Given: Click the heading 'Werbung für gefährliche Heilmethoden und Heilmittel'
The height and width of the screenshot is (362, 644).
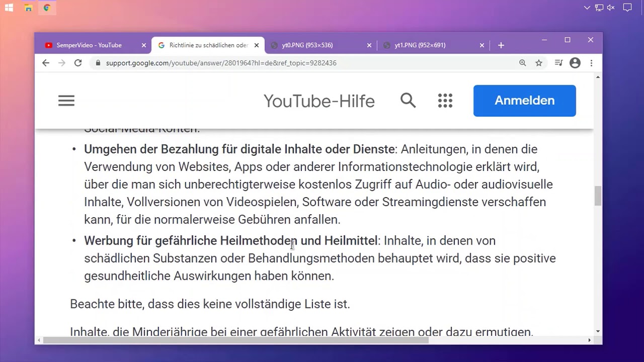Looking at the screenshot, I should [231, 241].
